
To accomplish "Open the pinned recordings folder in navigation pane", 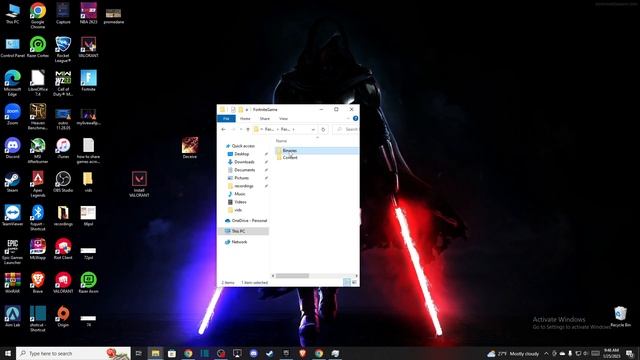I will [240, 186].
